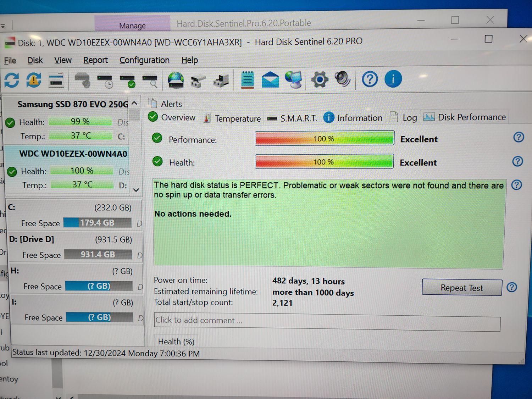The image size is (532, 399).
Task: Click the help icon beside status text box
Action: tap(517, 185)
